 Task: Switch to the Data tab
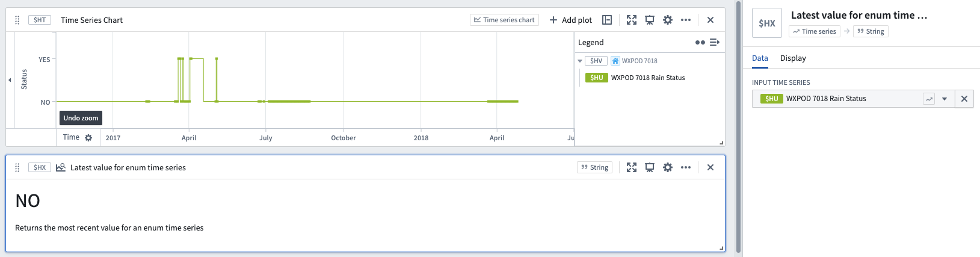[x=760, y=58]
